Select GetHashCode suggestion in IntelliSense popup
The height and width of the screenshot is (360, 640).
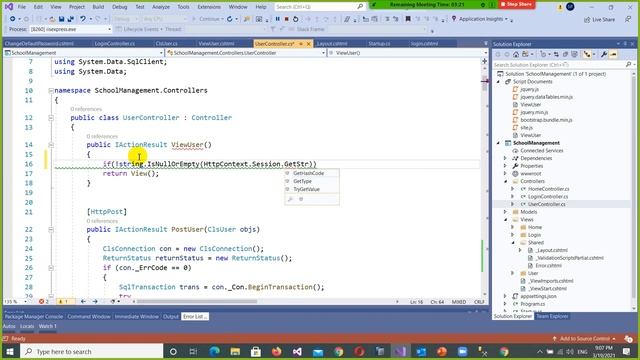311,173
